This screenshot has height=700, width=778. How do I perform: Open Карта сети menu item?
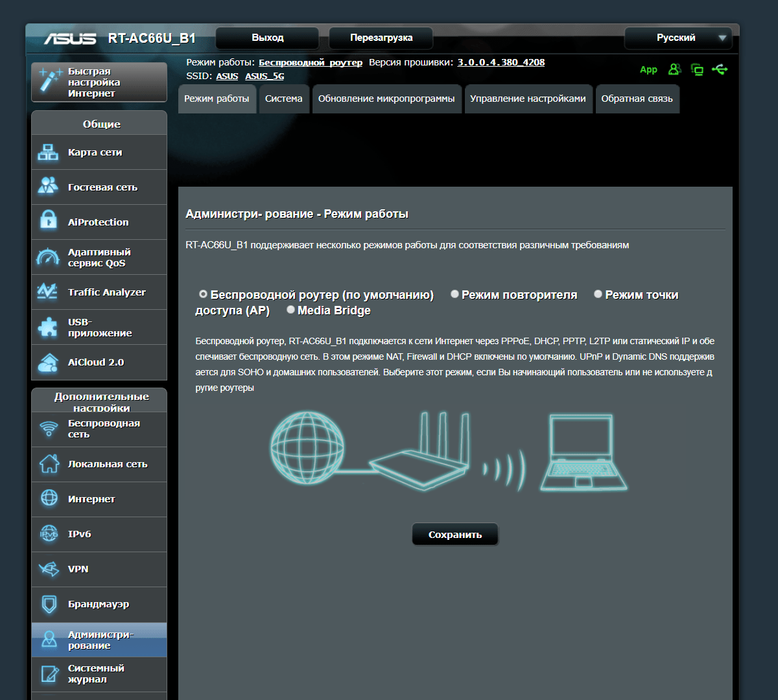[99, 152]
